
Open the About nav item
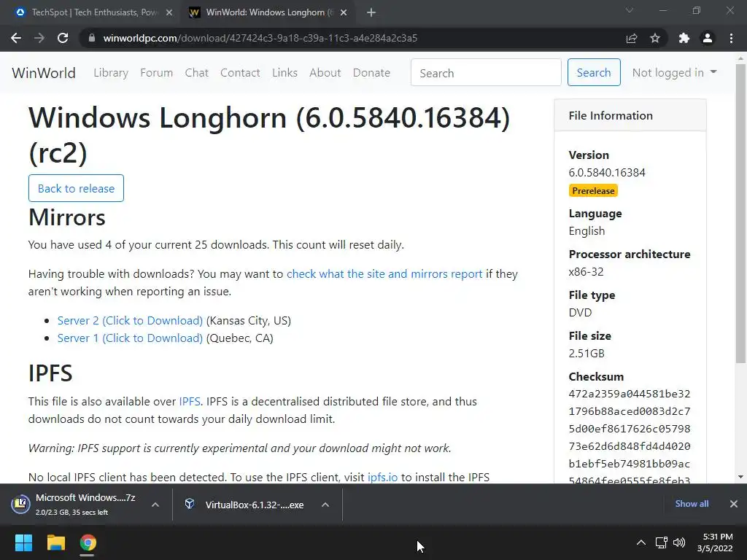click(x=325, y=73)
